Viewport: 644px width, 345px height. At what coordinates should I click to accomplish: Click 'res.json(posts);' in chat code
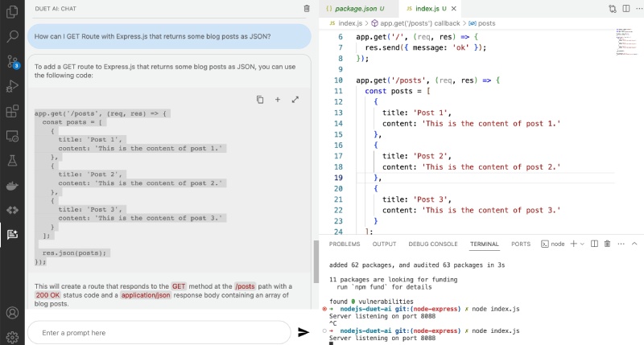click(74, 253)
